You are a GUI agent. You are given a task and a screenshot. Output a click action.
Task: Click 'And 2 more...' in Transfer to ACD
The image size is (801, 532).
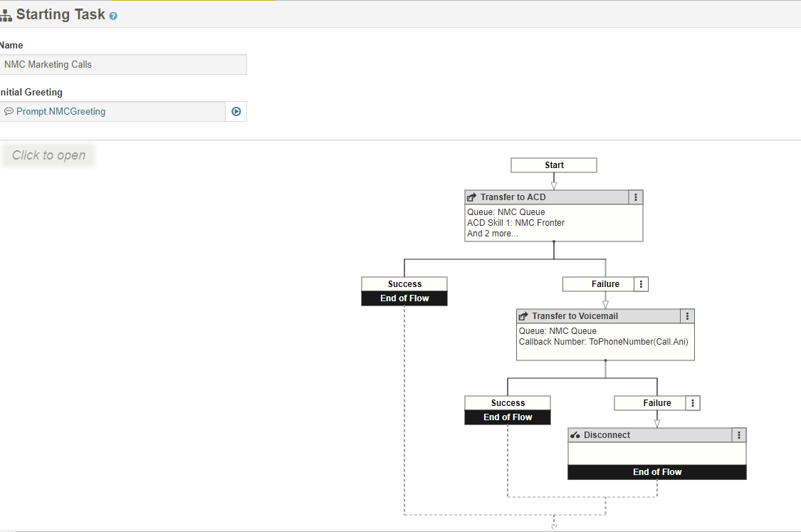493,234
